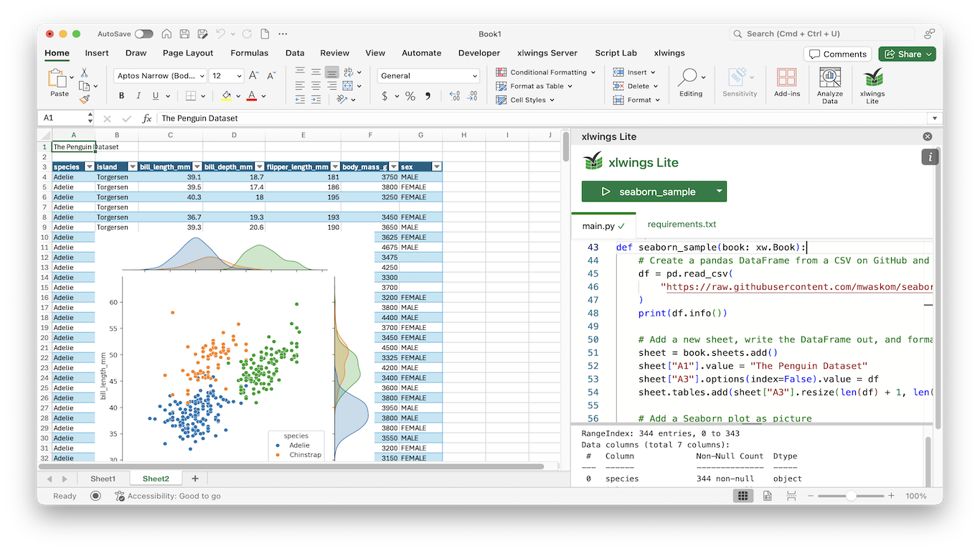
Task: Toggle top align for cells
Action: pos(300,72)
